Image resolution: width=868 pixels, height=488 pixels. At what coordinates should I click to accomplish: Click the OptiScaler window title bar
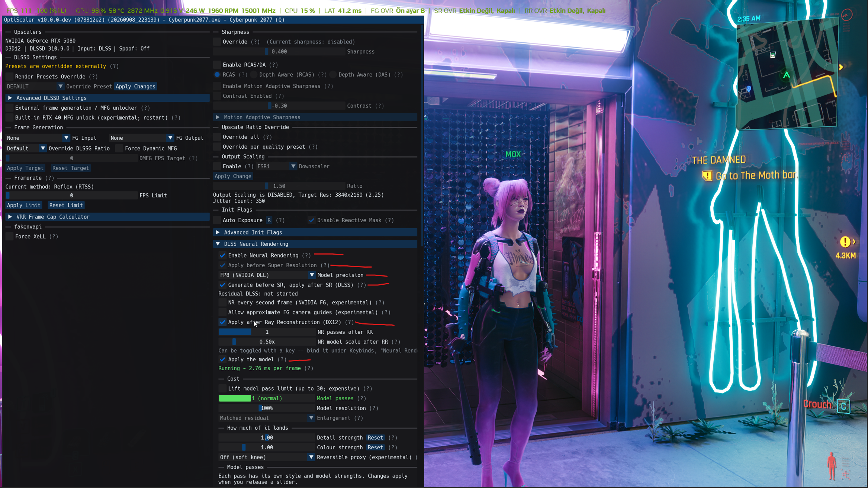pyautogui.click(x=213, y=20)
